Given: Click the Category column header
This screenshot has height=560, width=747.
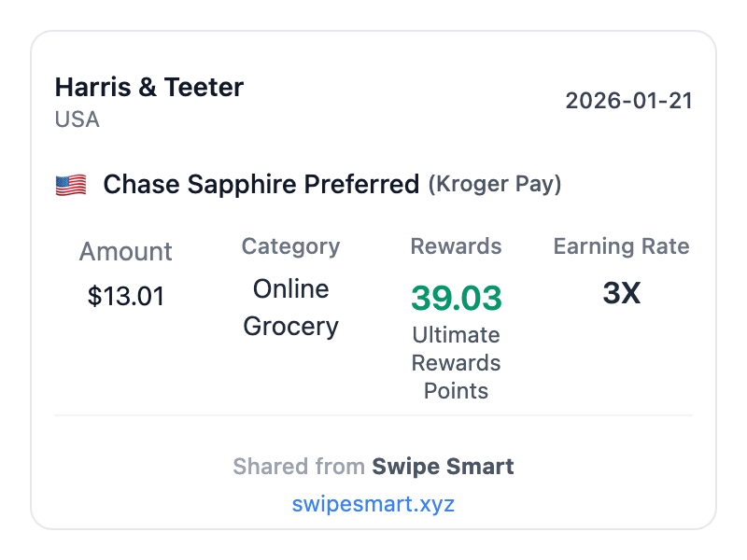Looking at the screenshot, I should pos(290,246).
